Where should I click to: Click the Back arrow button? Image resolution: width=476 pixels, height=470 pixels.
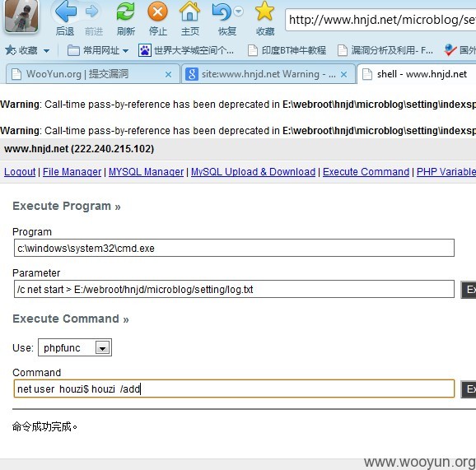65,12
